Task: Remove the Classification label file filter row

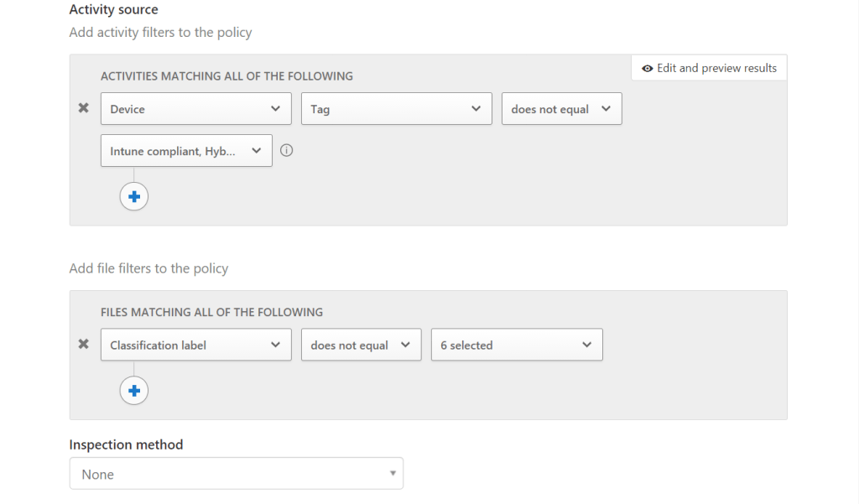Action: tap(83, 344)
